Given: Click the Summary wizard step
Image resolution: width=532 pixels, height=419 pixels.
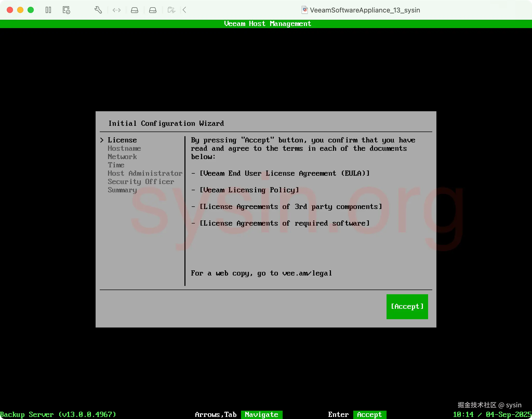Looking at the screenshot, I should [122, 190].
